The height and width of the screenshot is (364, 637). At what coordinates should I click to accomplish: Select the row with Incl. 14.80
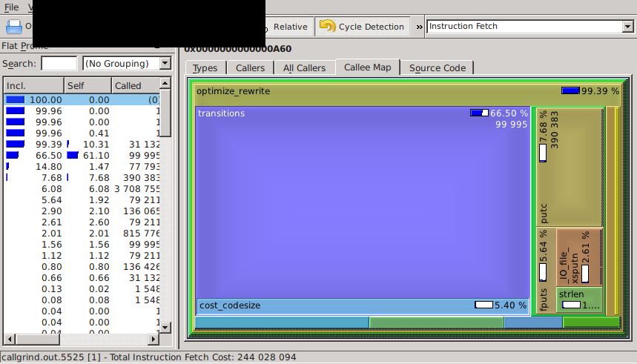(x=82, y=167)
